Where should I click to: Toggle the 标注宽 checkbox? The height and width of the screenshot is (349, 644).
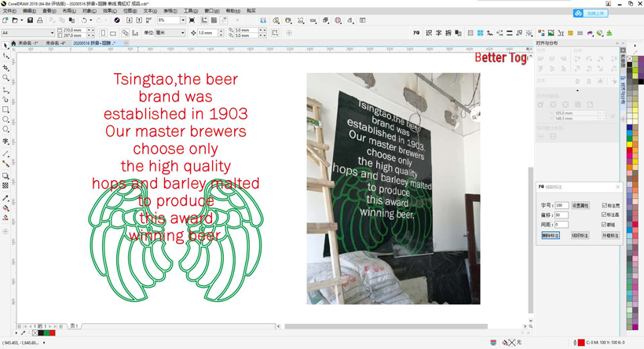coord(604,205)
